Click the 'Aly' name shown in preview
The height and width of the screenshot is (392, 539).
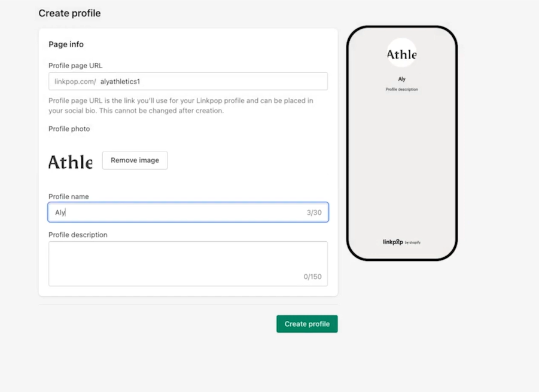[x=401, y=78]
